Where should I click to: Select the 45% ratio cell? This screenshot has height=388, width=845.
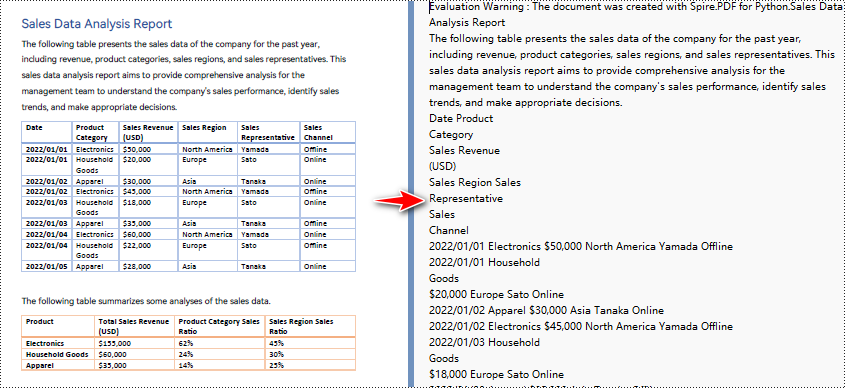[310, 343]
